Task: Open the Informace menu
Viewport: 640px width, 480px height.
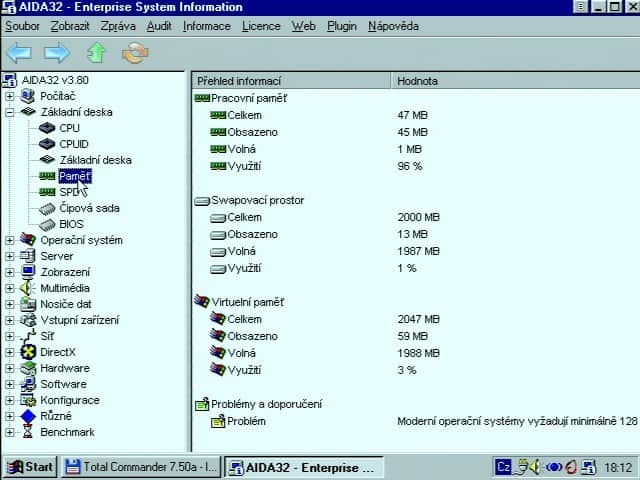Action: 207,27
